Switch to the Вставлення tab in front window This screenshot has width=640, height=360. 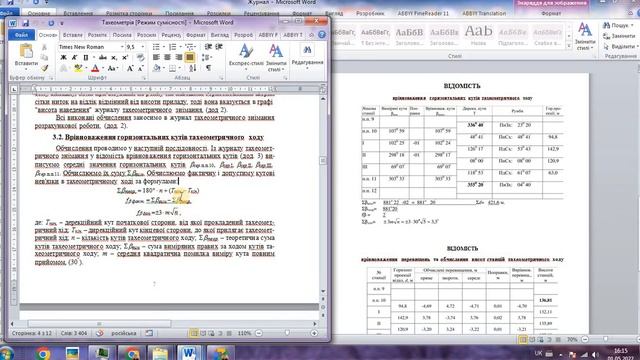click(73, 35)
